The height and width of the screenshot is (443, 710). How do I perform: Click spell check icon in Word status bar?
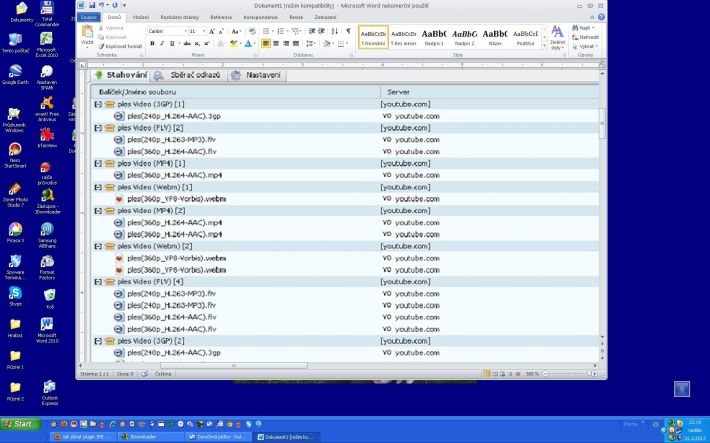(145, 374)
